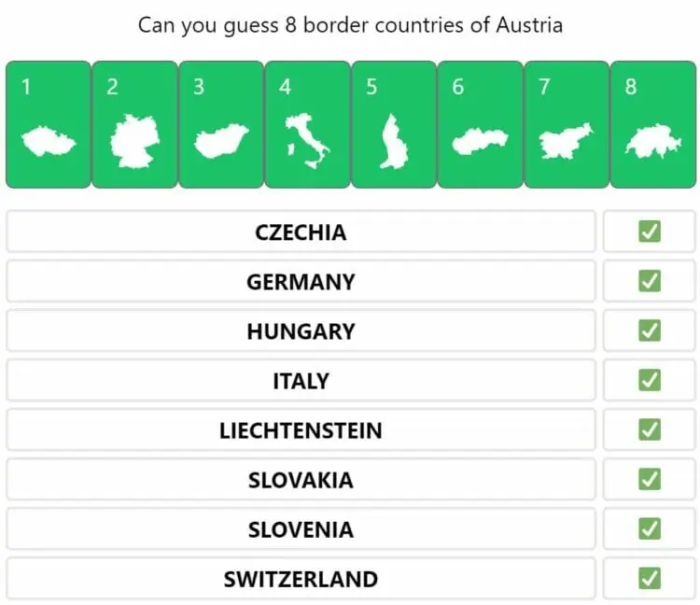Select card 1 with Czechia silhouette

pos(49,124)
